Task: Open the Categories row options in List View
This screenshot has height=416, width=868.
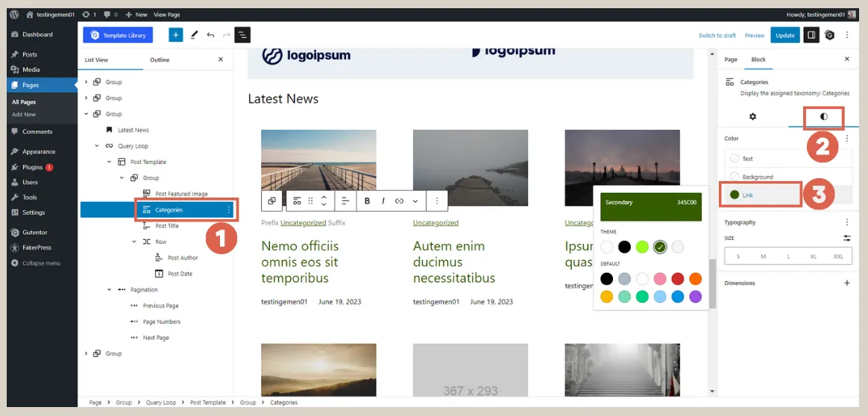Action: tap(228, 209)
